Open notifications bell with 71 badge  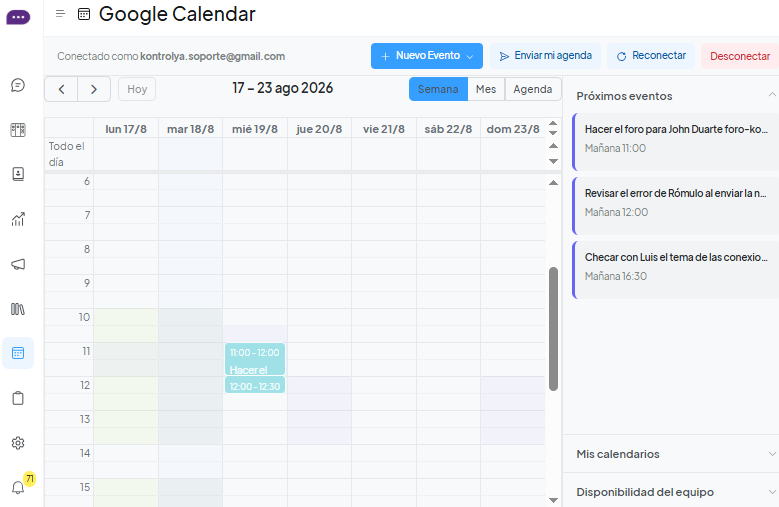(x=18, y=487)
